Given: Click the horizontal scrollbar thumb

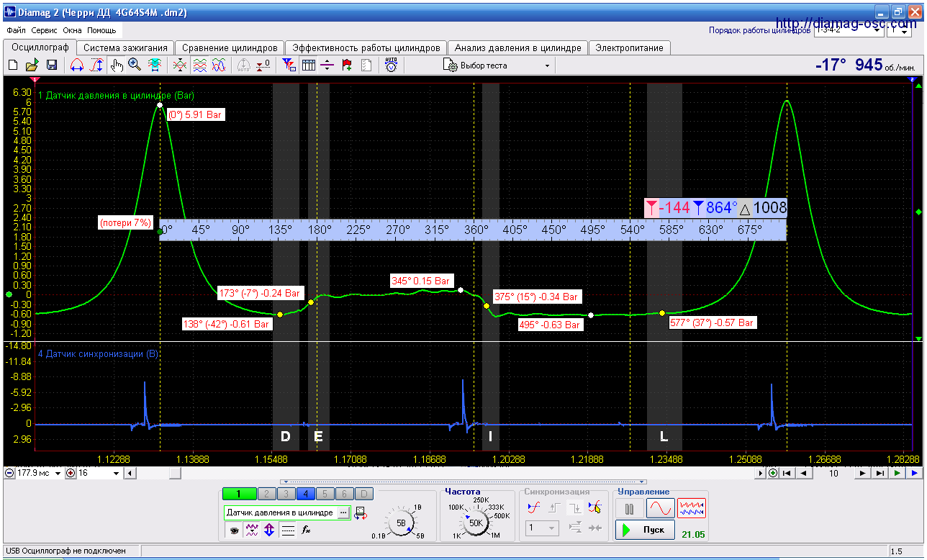Looking at the screenshot, I should [x=176, y=473].
